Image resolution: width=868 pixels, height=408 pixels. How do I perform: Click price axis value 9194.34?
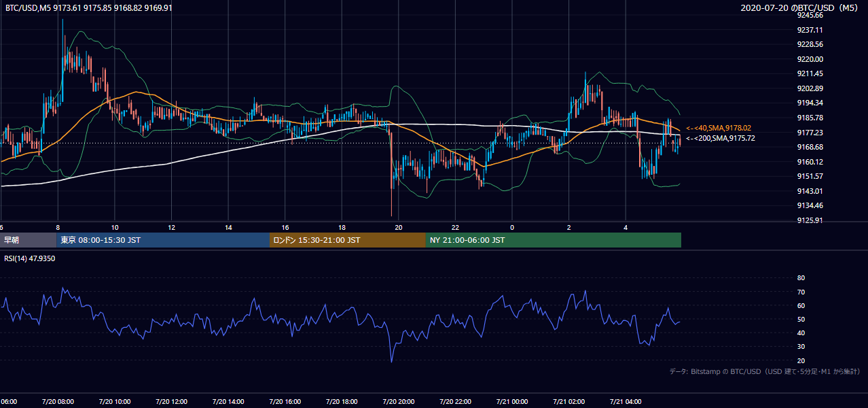[x=810, y=103]
